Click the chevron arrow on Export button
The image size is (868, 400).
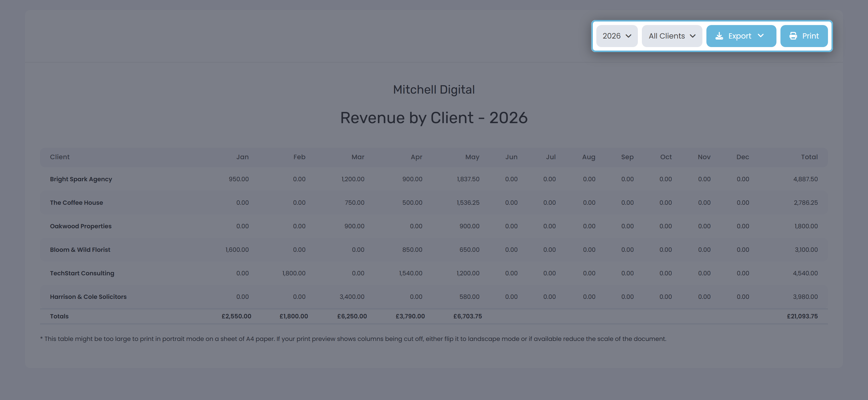760,36
